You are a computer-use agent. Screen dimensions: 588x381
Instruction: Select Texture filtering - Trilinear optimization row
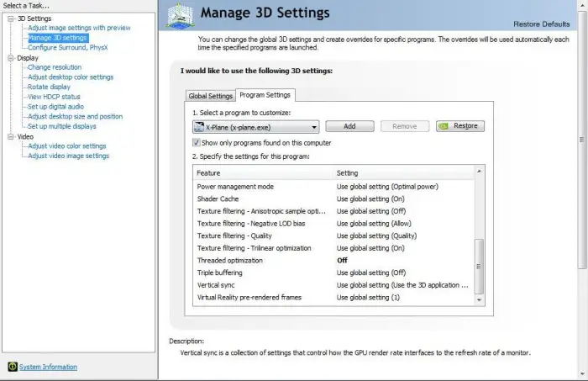[x=333, y=248]
